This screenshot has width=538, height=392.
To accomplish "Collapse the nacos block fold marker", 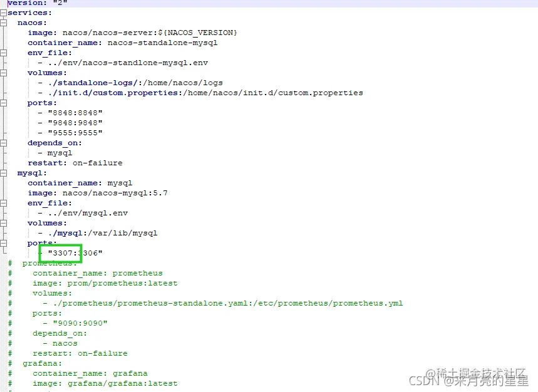I will point(3,23).
